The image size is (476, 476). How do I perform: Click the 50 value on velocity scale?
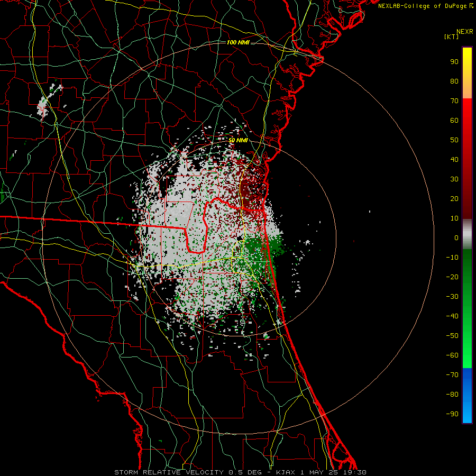[454, 140]
